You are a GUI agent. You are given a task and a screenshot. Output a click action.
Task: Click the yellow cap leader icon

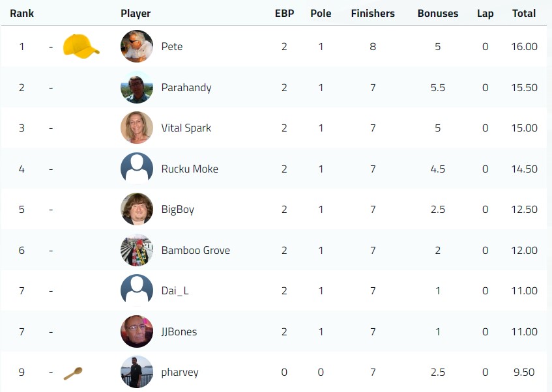pos(81,46)
